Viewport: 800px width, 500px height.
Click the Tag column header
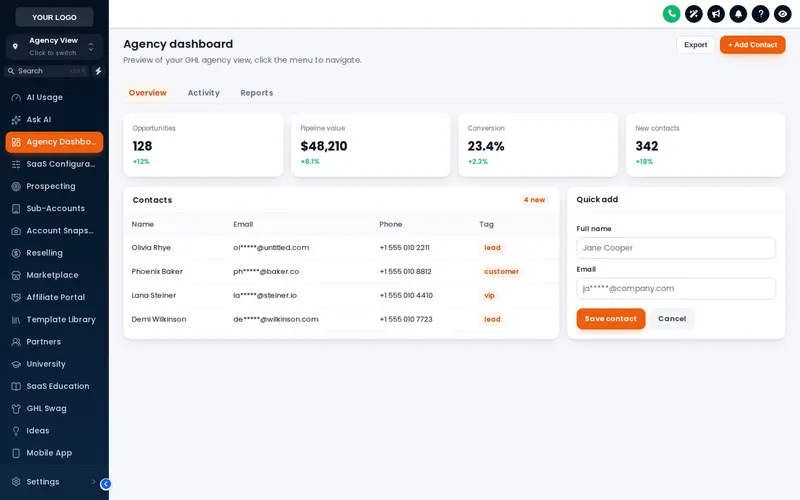(x=486, y=224)
